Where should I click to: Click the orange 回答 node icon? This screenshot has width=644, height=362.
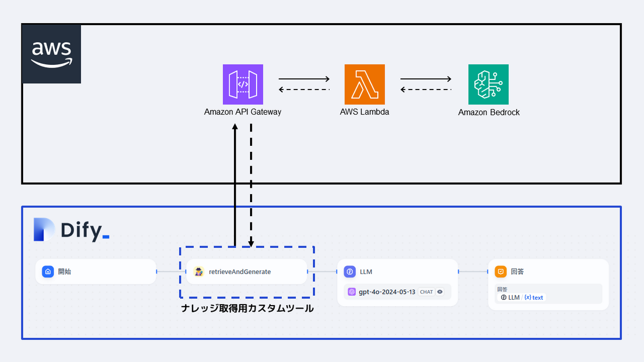(500, 271)
